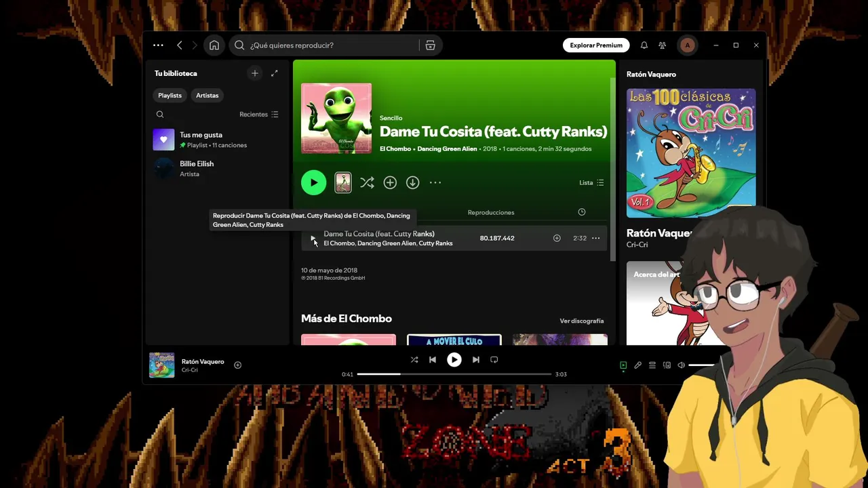Viewport: 868px width, 488px height.
Task: Add track to liked songs plus icon
Action: (557, 238)
